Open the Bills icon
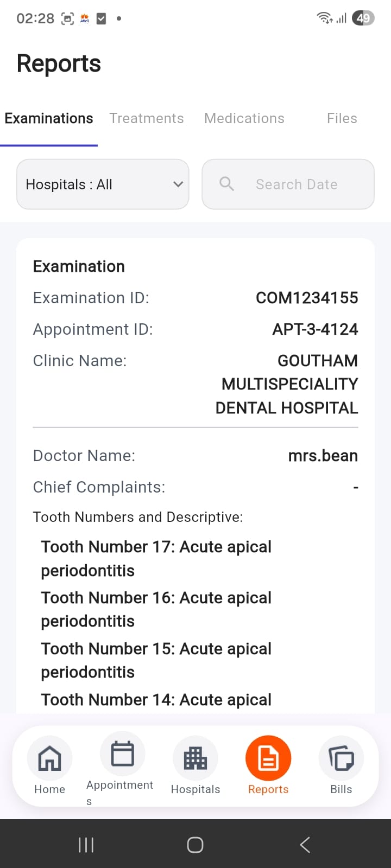Viewport: 391px width, 868px height. 341,758
